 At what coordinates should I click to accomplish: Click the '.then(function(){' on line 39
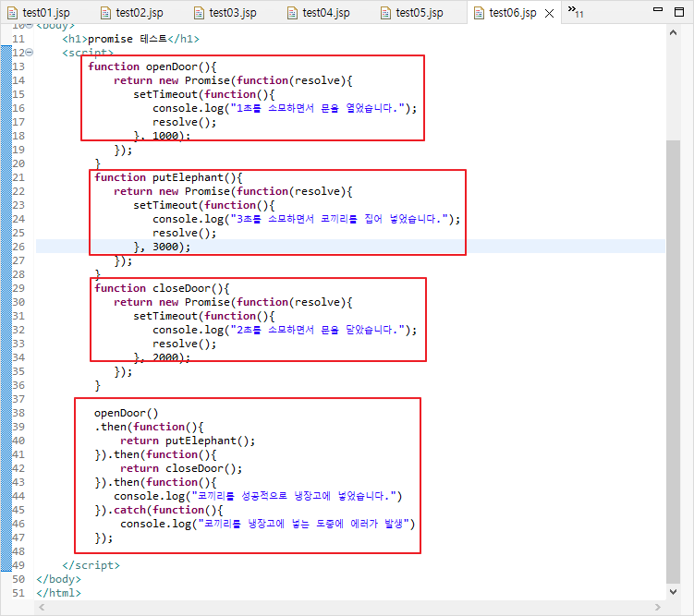149,427
